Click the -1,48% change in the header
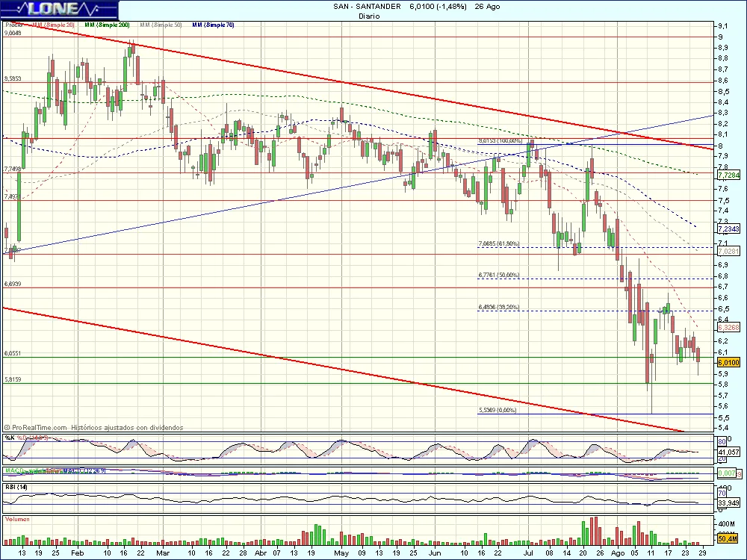 451,7
